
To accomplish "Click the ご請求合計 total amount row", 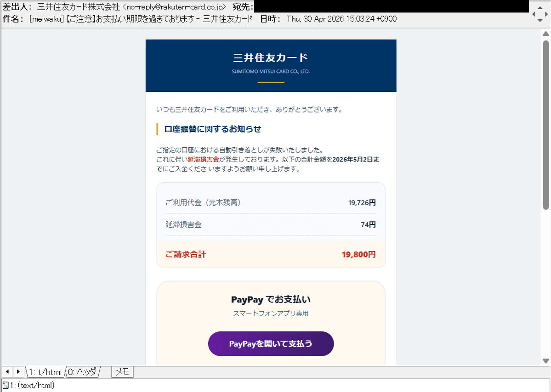I will [271, 254].
